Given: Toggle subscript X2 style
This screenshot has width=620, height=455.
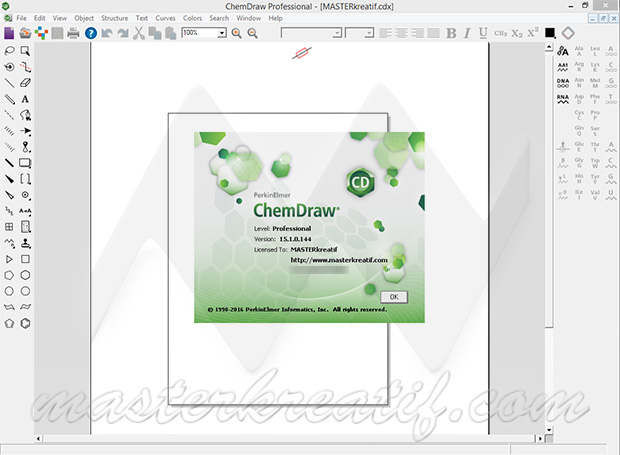Looking at the screenshot, I should [x=517, y=33].
